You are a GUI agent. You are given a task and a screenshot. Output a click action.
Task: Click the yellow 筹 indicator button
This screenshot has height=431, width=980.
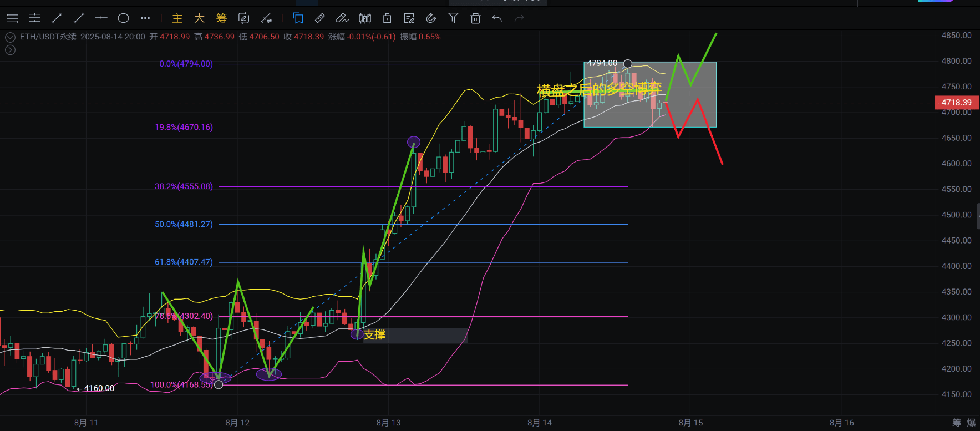(x=221, y=18)
